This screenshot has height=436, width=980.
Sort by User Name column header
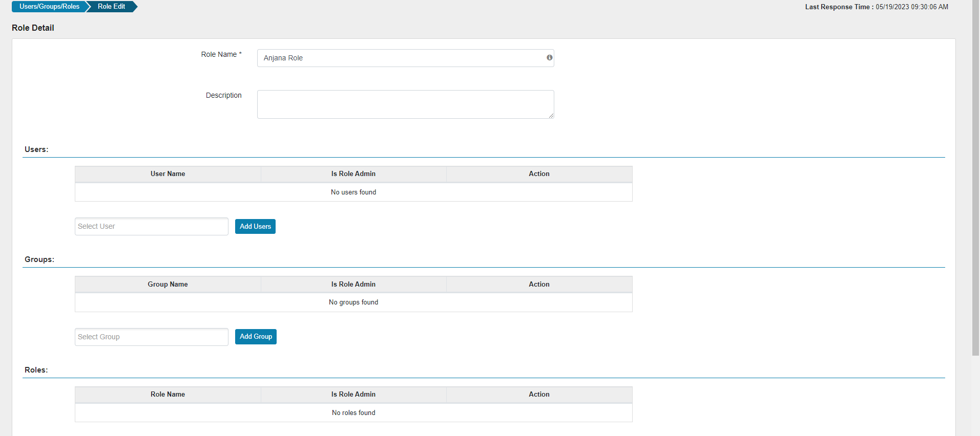(x=168, y=174)
